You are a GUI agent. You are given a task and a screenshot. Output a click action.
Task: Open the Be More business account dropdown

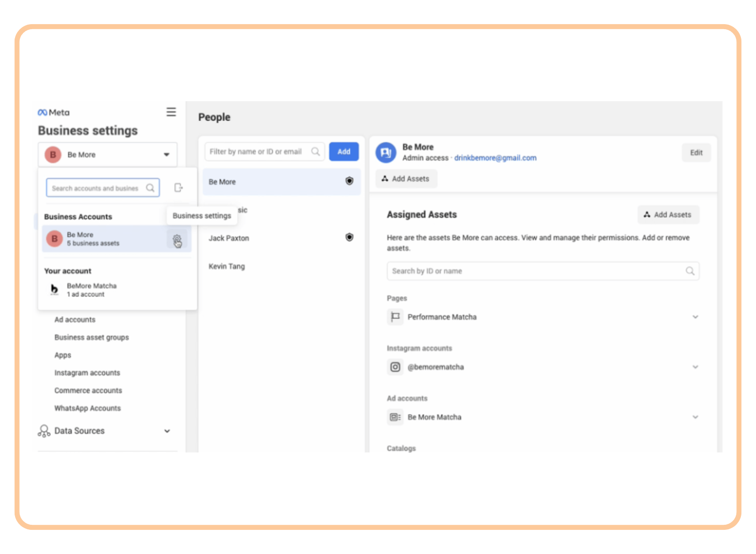[x=107, y=155]
